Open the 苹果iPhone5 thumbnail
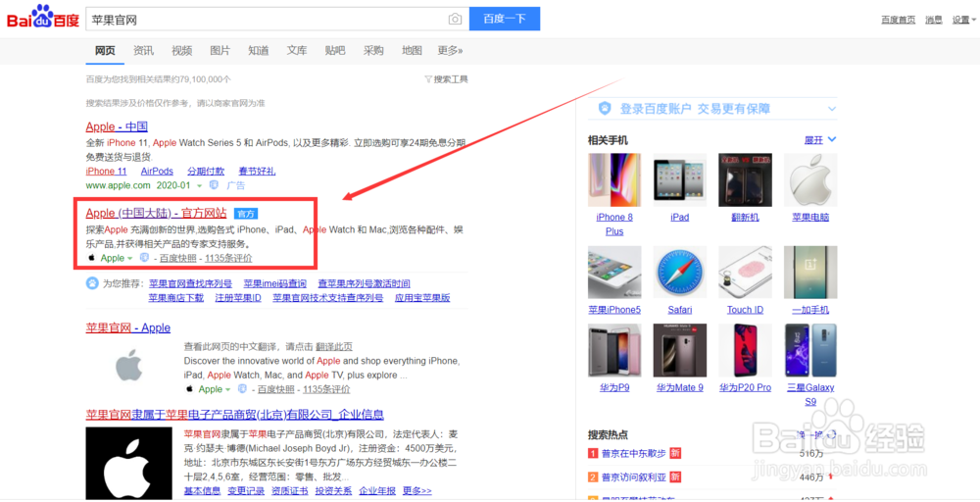The image size is (980, 502). [x=614, y=273]
